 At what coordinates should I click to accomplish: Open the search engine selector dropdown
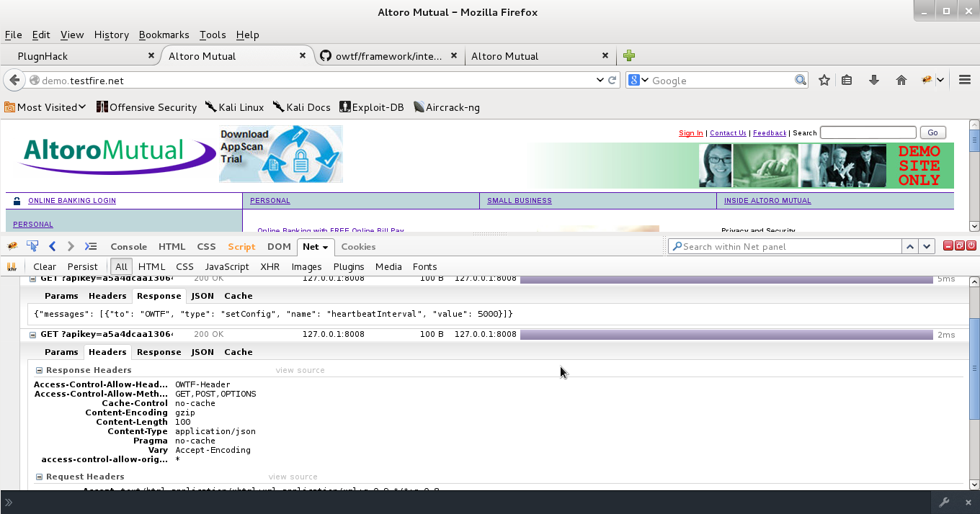(645, 81)
